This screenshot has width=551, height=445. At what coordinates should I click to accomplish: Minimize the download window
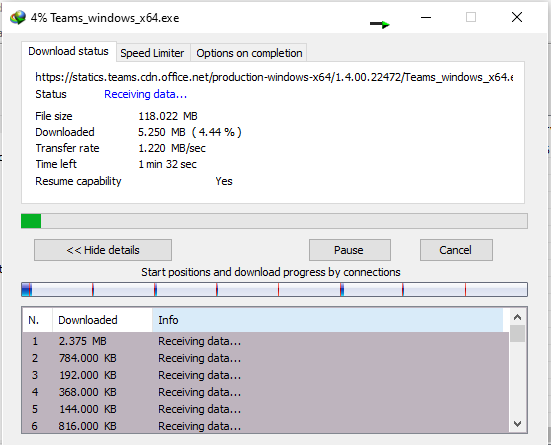(426, 17)
